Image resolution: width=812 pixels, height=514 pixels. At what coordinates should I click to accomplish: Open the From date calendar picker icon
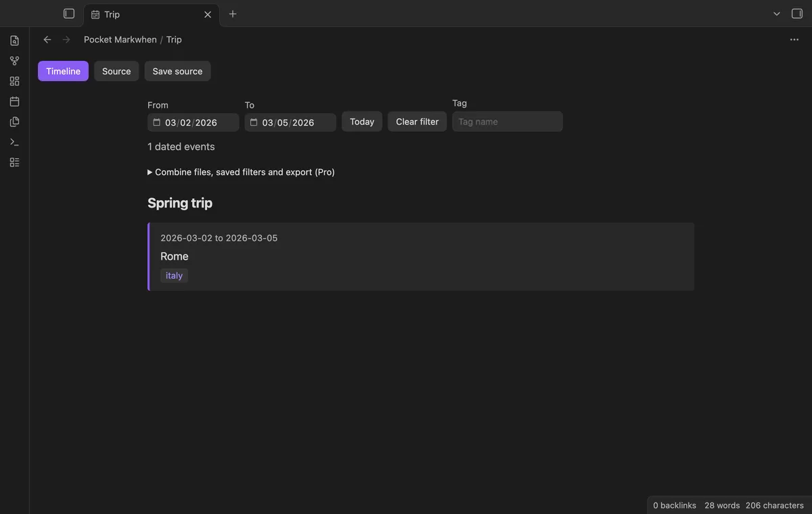(157, 122)
